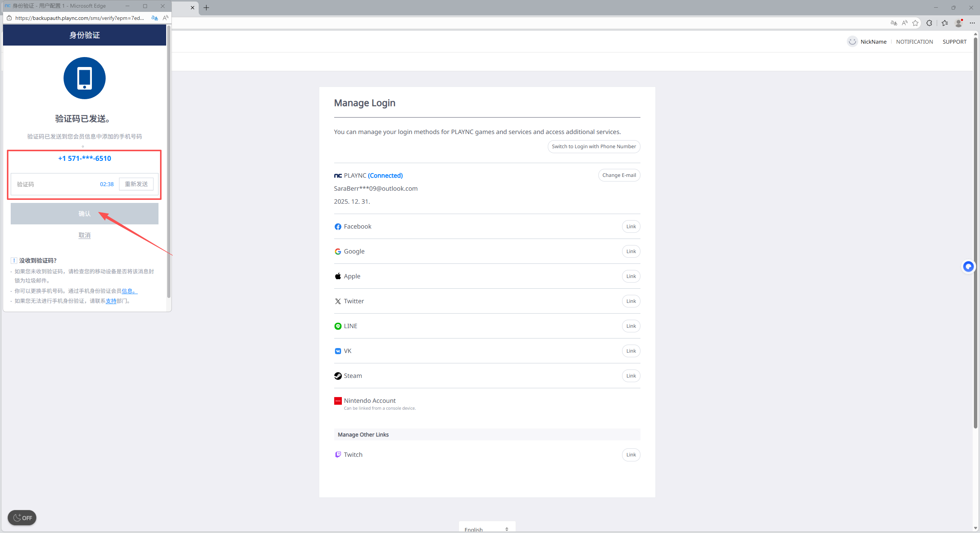Click the favorites star icon in the toolbar
980x533 pixels.
point(915,23)
